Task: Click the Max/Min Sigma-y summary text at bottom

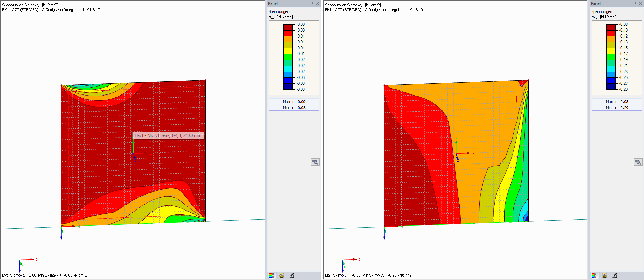Action: [x=368, y=275]
